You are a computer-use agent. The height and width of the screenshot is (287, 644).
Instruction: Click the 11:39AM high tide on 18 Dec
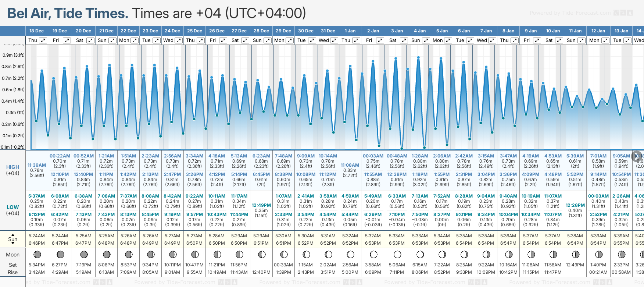tap(37, 165)
